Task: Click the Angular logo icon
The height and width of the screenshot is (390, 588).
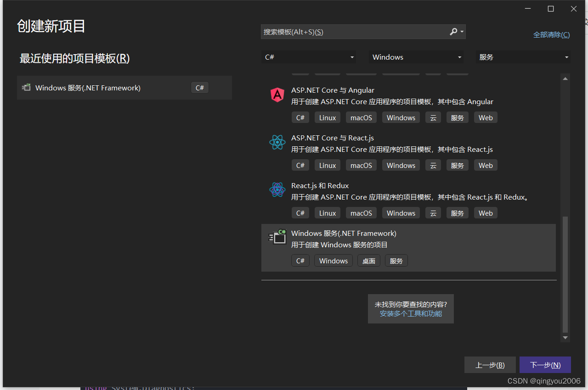Action: click(277, 95)
